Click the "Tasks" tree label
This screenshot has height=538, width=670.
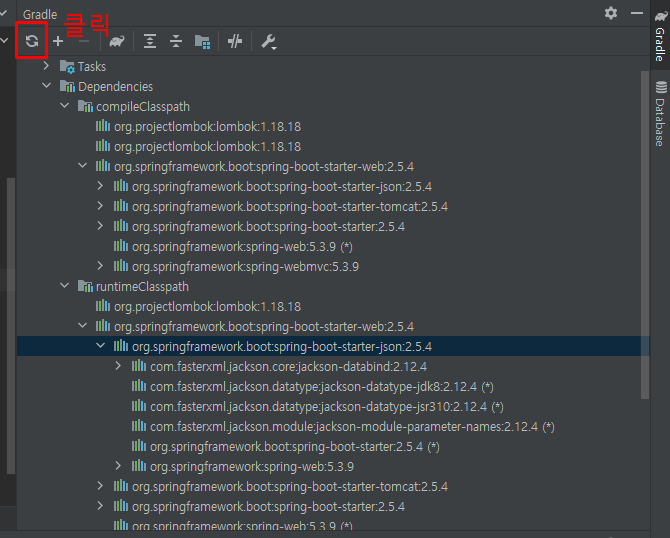pyautogui.click(x=92, y=67)
